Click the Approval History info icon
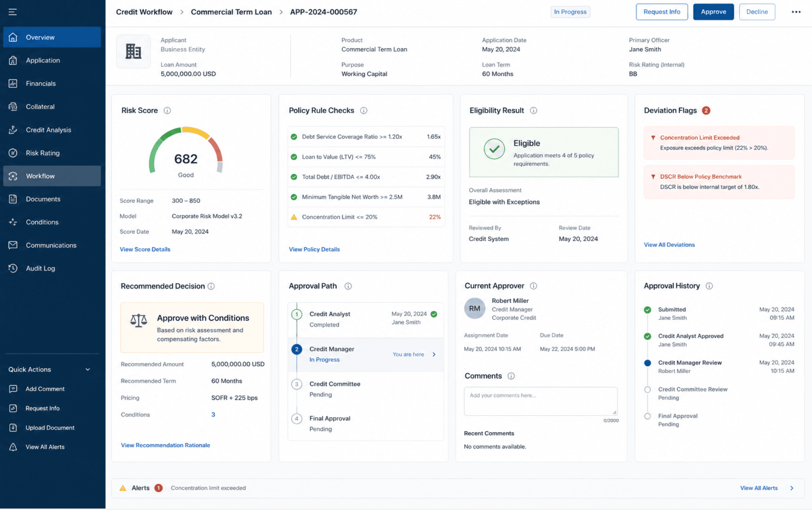This screenshot has width=812, height=510. 709,286
